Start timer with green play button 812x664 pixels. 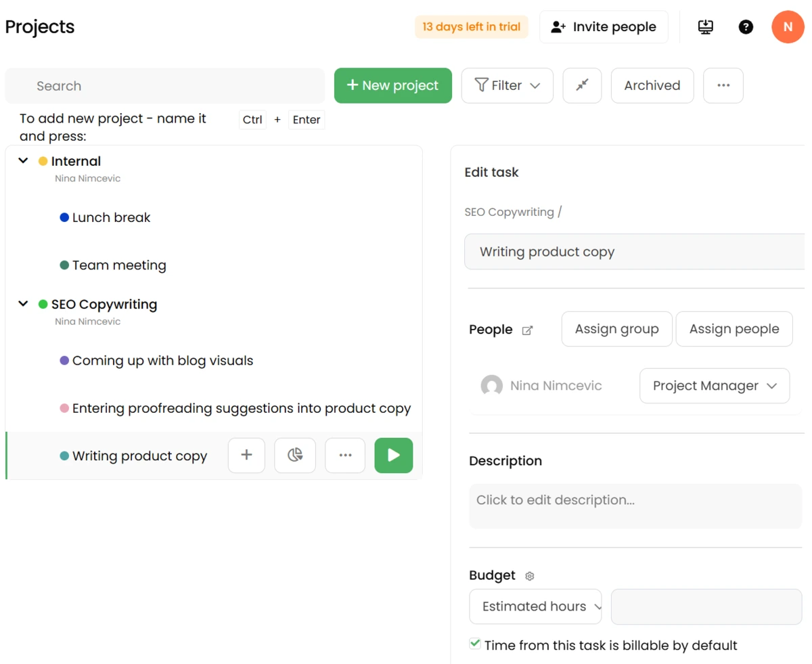(x=394, y=456)
